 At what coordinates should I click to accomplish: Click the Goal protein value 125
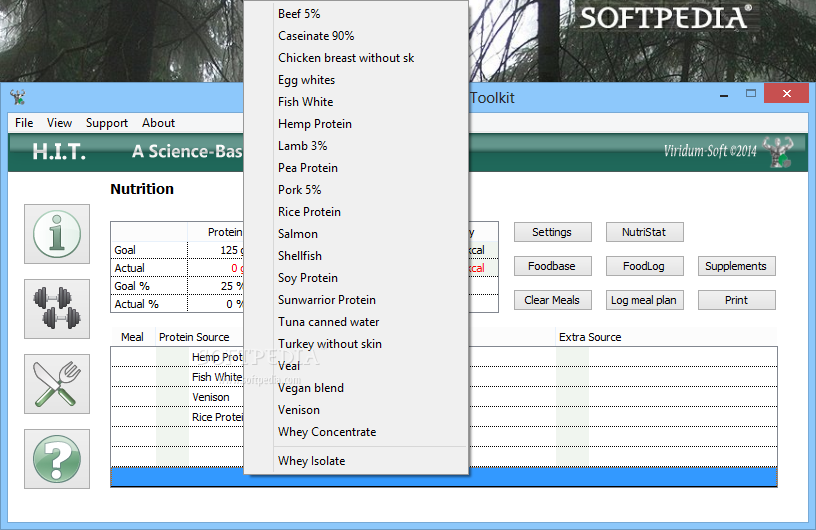230,250
